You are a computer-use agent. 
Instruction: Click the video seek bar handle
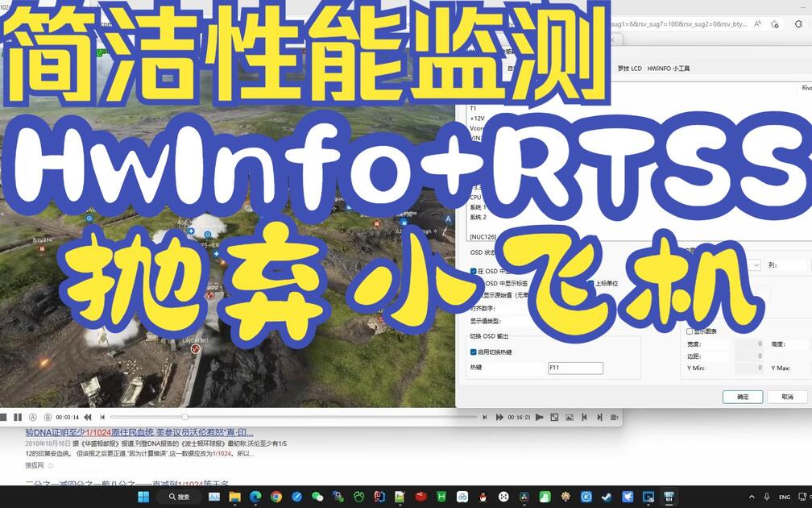(x=184, y=417)
